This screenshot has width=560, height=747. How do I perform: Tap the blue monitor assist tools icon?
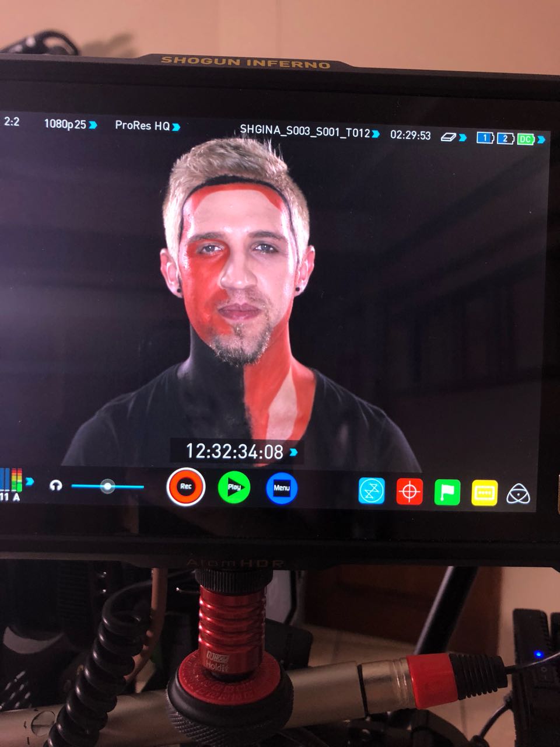372,491
